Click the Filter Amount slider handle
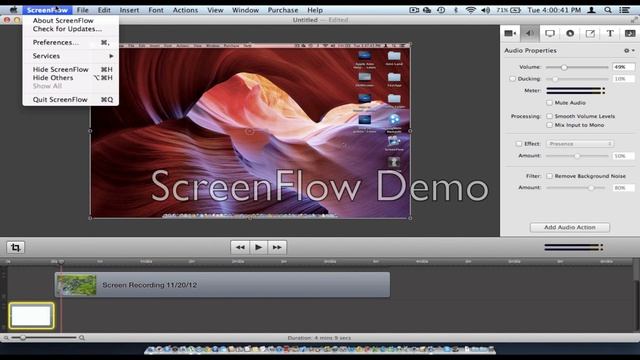 591,188
